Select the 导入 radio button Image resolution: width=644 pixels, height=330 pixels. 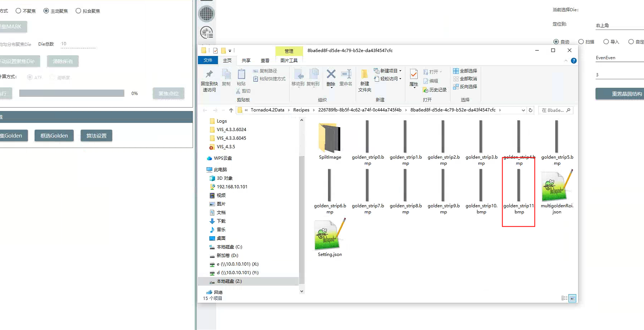pyautogui.click(x=606, y=42)
